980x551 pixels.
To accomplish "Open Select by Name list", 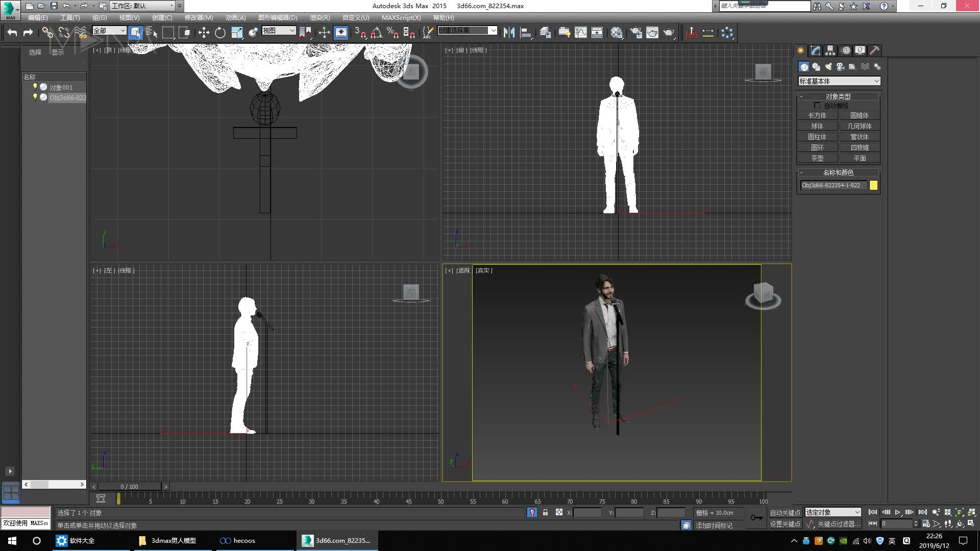I will tap(152, 33).
